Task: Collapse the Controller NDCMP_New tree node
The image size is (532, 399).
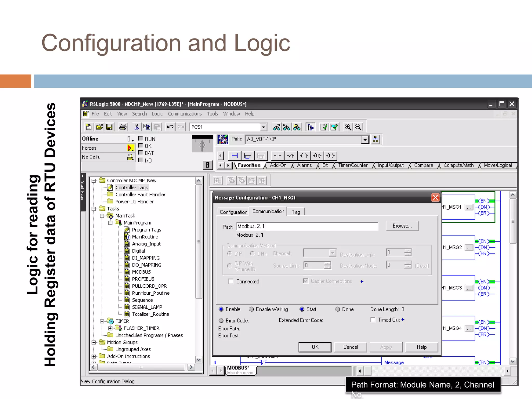Action: pyautogui.click(x=94, y=181)
